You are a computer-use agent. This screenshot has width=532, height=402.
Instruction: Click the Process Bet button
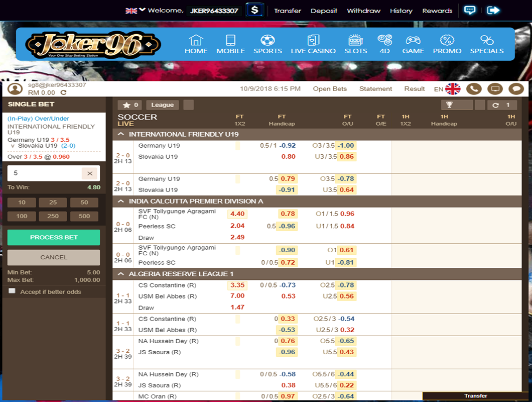(x=54, y=237)
